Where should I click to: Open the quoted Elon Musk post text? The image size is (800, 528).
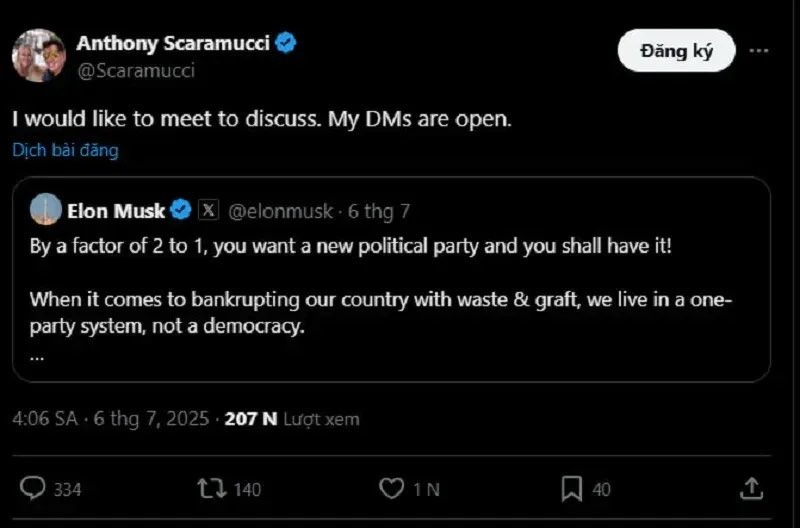[381, 286]
